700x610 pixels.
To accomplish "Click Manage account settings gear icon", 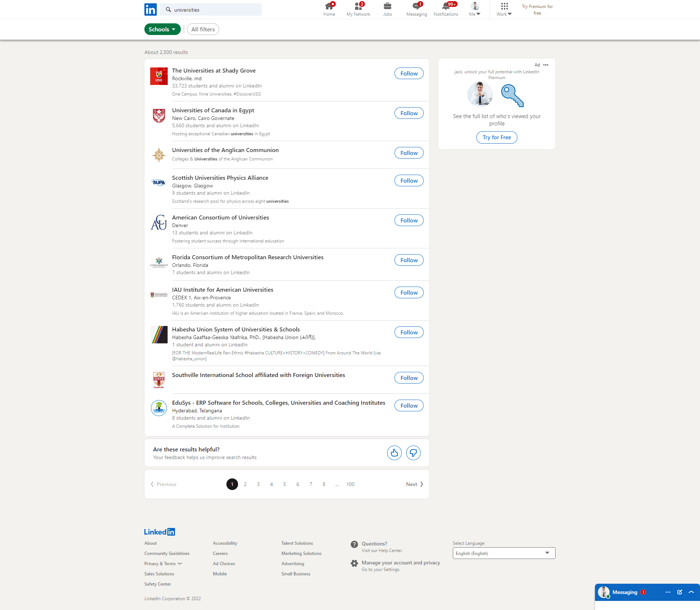I will pos(354,563).
